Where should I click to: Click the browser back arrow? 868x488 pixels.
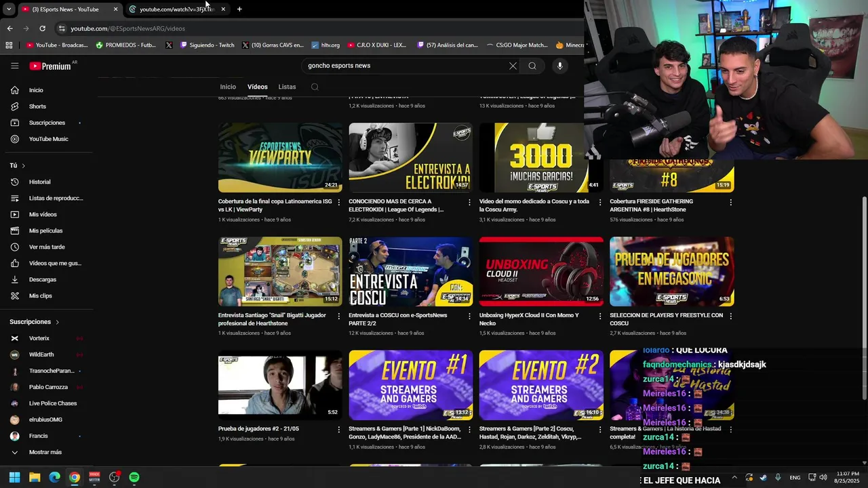click(x=9, y=28)
